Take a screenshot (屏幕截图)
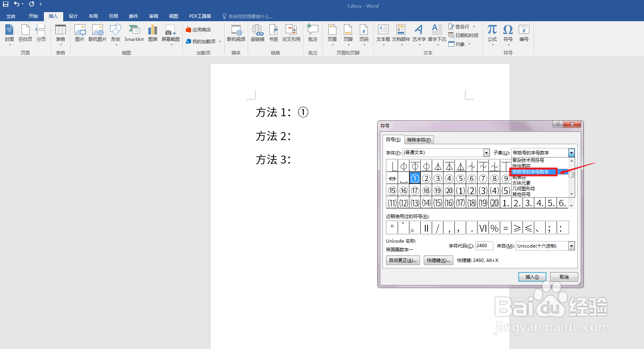Screen dimensions: 644x349 [x=171, y=35]
